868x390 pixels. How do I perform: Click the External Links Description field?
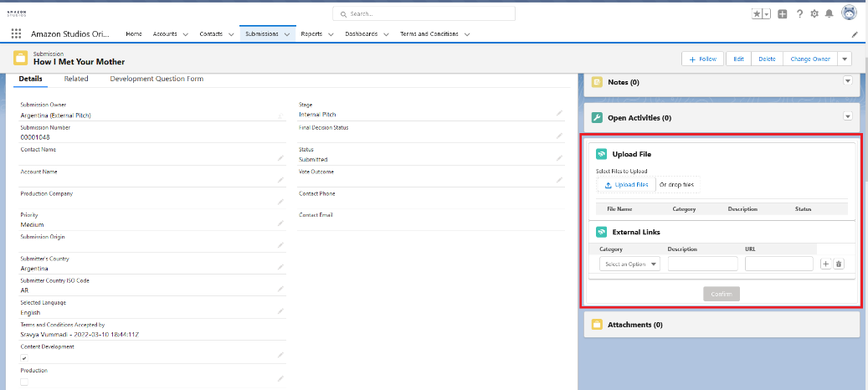coord(702,264)
